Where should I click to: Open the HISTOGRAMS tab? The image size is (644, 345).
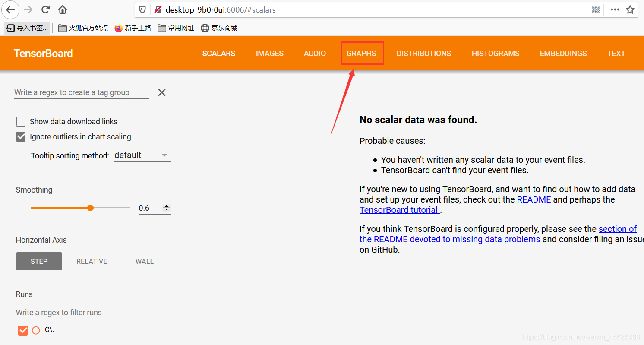pos(496,54)
